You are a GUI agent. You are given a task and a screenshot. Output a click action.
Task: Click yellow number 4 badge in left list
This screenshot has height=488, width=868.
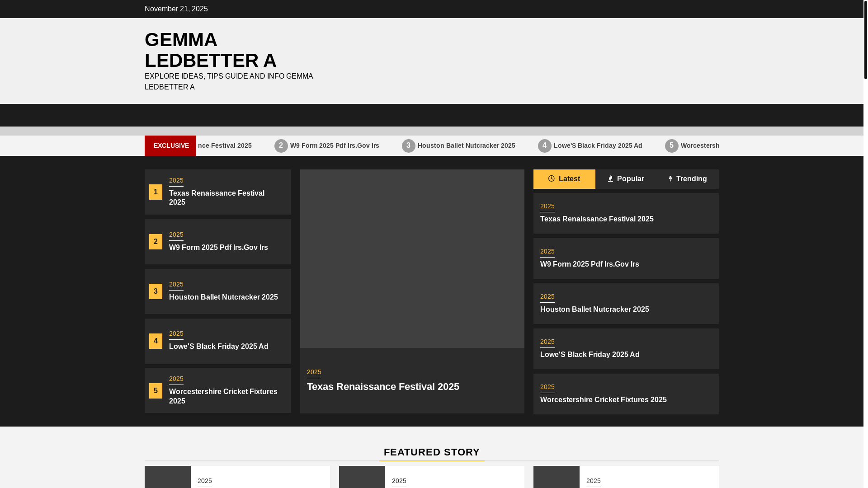click(x=156, y=341)
